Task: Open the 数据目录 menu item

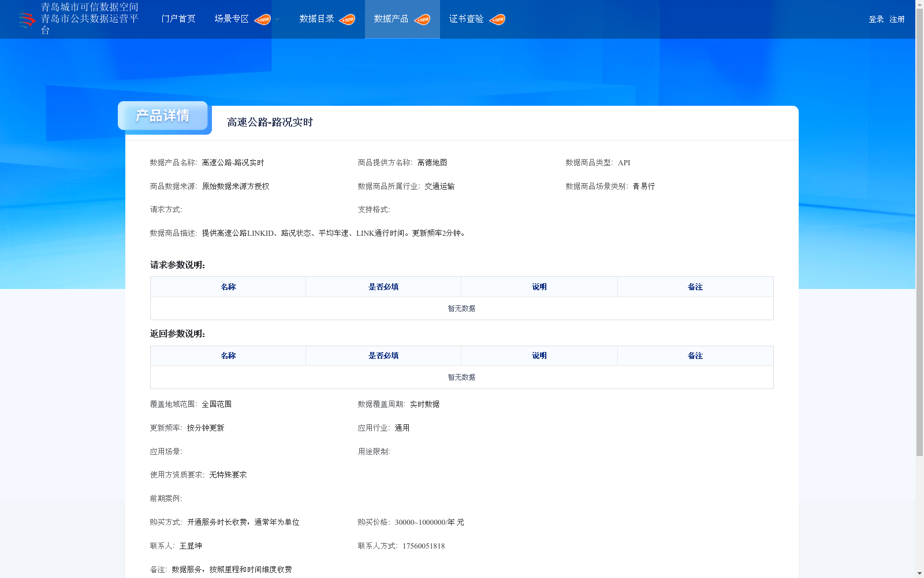Action: pyautogui.click(x=315, y=19)
